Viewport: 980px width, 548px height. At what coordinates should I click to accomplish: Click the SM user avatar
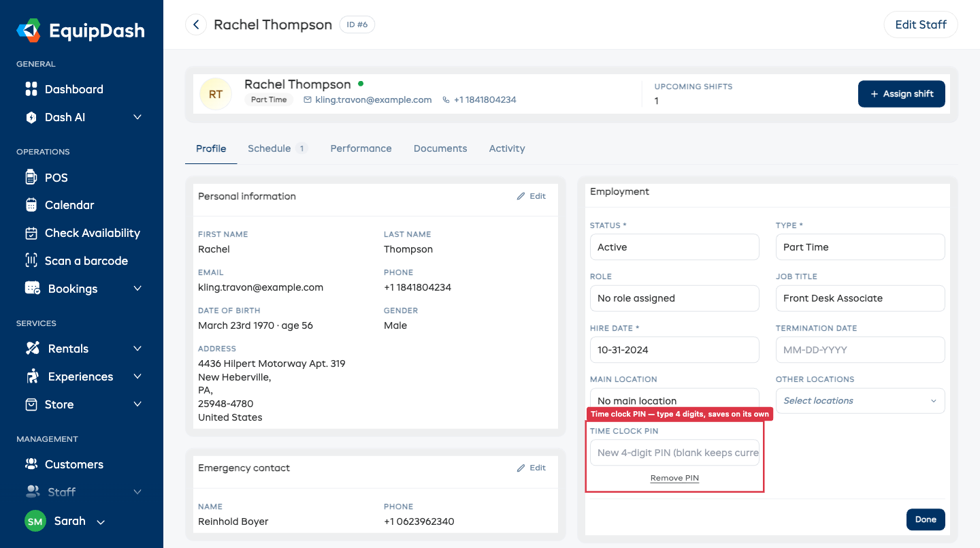[35, 521]
